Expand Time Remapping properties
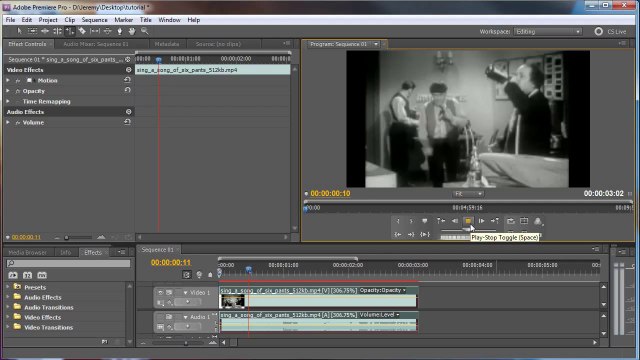640x360 pixels. (x=8, y=101)
